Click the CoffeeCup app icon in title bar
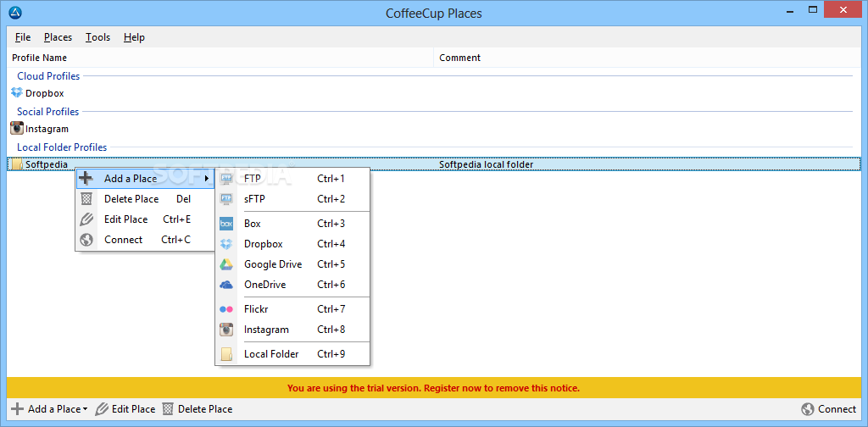This screenshot has width=868, height=427. click(x=15, y=12)
